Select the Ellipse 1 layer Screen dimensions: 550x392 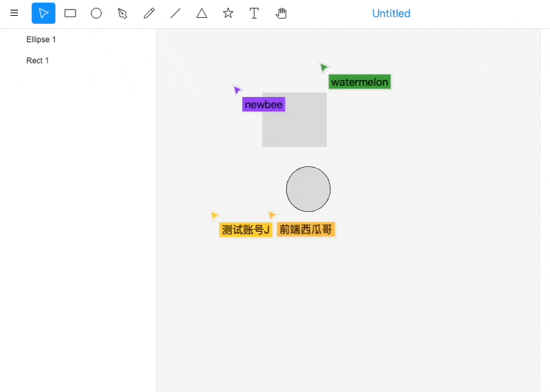[x=41, y=39]
